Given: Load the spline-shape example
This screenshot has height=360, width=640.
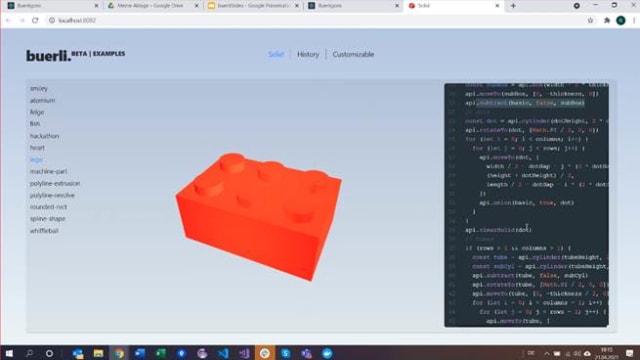Looking at the screenshot, I should pos(47,219).
